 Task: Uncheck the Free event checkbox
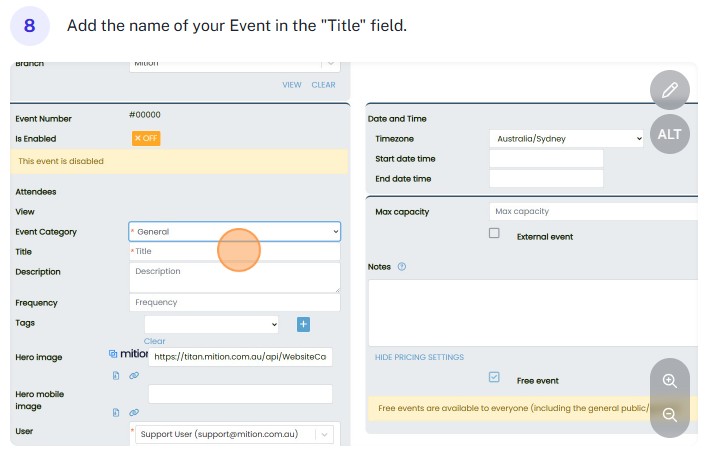tap(494, 377)
